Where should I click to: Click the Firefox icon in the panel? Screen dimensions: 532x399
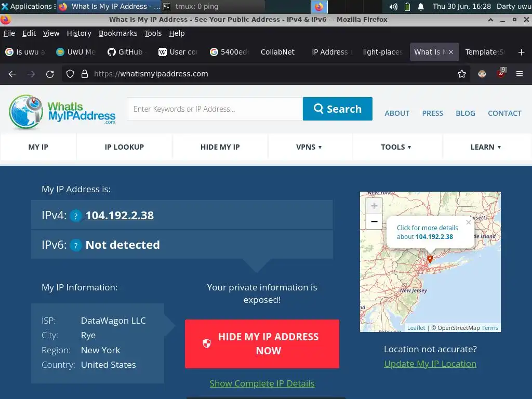[319, 6]
